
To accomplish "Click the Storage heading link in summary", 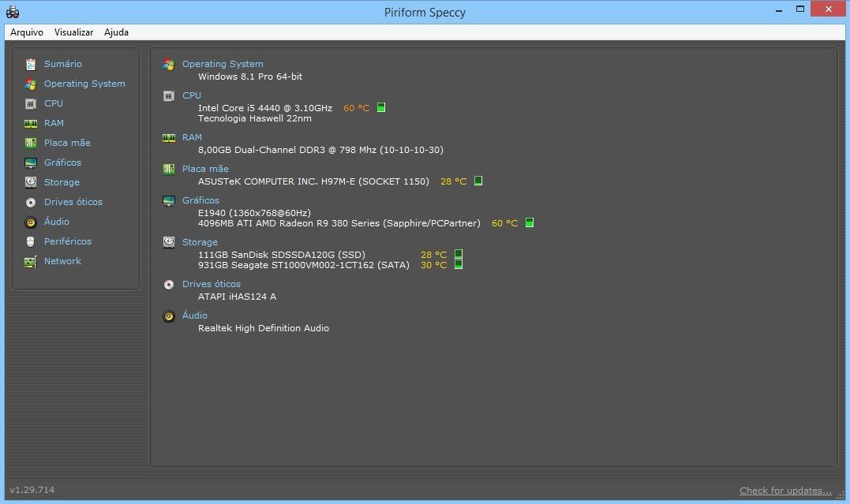I will [200, 242].
